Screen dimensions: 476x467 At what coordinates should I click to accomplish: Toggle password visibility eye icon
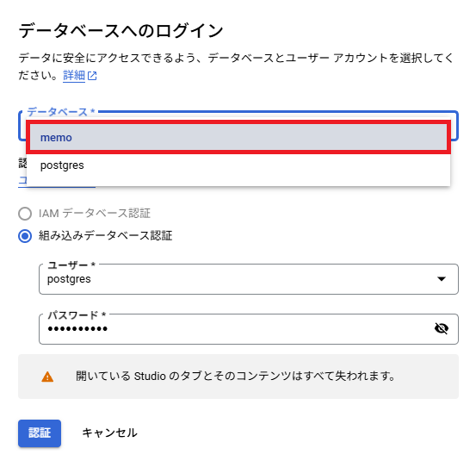pyautogui.click(x=442, y=328)
